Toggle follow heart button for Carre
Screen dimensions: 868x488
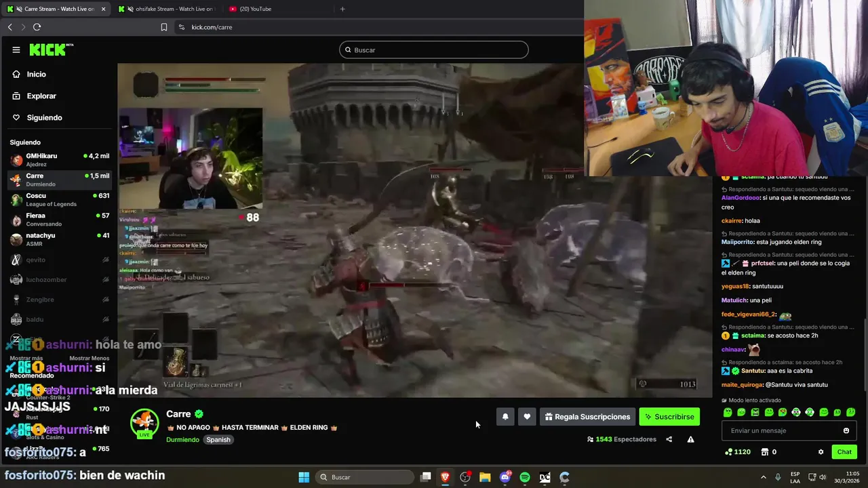tap(527, 417)
